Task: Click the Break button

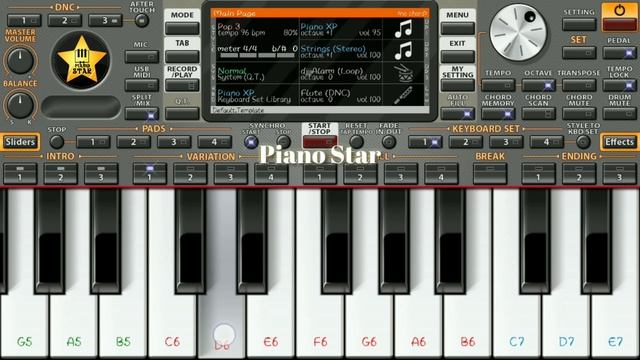Action: coord(490,174)
